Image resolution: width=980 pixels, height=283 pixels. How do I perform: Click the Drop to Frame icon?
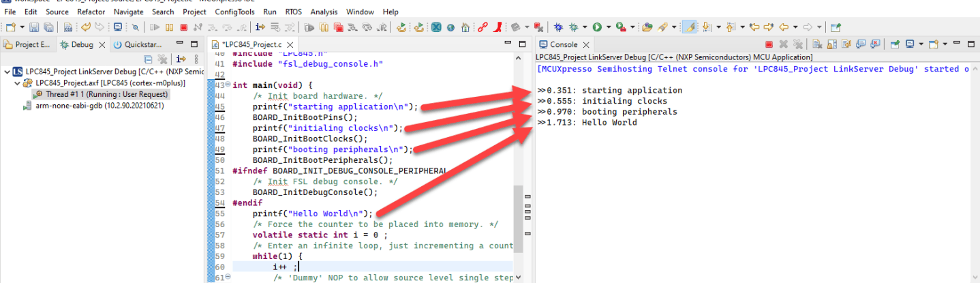click(274, 27)
